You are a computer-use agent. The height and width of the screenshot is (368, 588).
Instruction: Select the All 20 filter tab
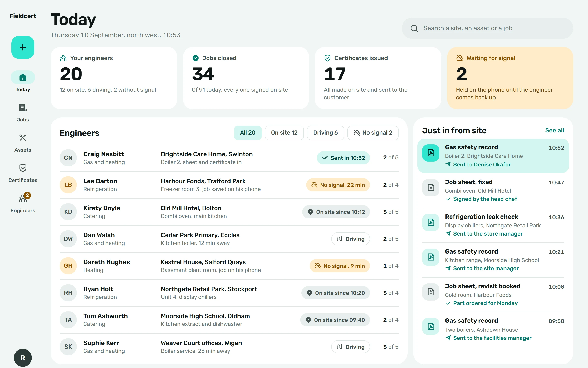pos(248,133)
